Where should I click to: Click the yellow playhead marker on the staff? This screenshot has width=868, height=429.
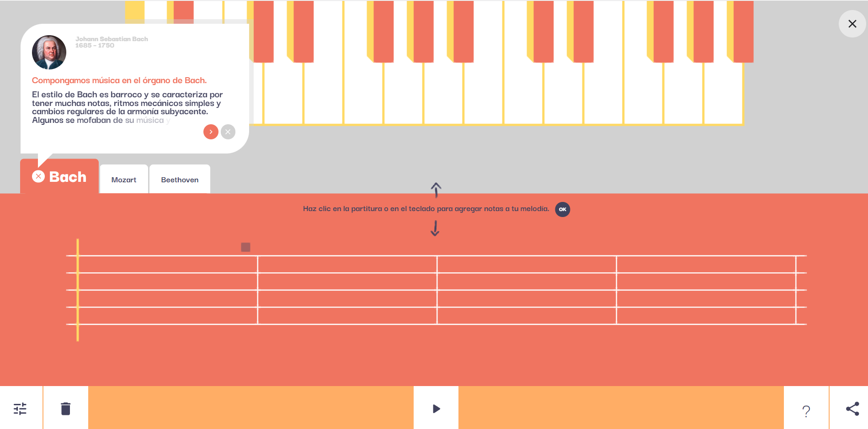pos(78,290)
